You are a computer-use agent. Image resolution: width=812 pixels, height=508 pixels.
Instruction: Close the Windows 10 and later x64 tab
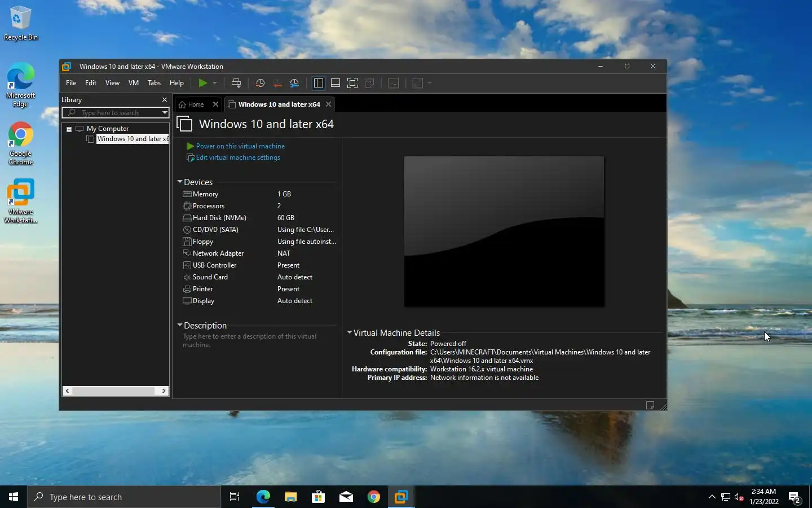coord(328,104)
